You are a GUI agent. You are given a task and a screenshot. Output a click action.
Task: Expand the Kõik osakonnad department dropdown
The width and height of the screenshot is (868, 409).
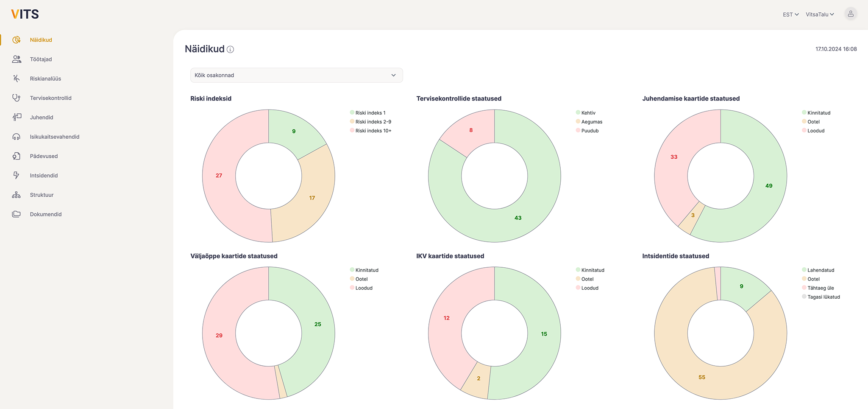(x=296, y=75)
